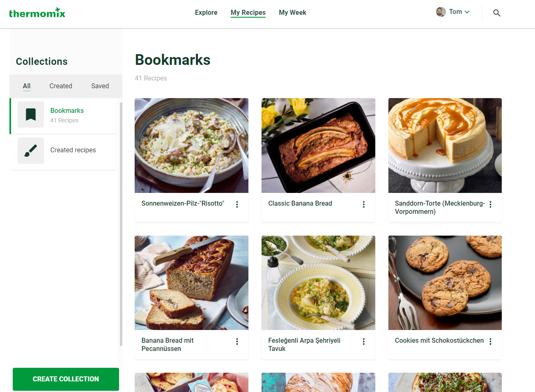Open options menu for Sonnenweizen-Pilz-"Risotto"
535x392 pixels.
point(237,204)
